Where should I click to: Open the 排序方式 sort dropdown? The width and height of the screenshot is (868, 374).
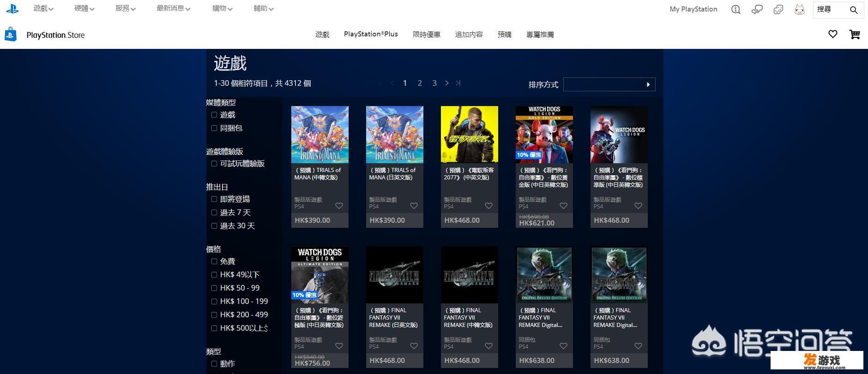click(x=609, y=84)
